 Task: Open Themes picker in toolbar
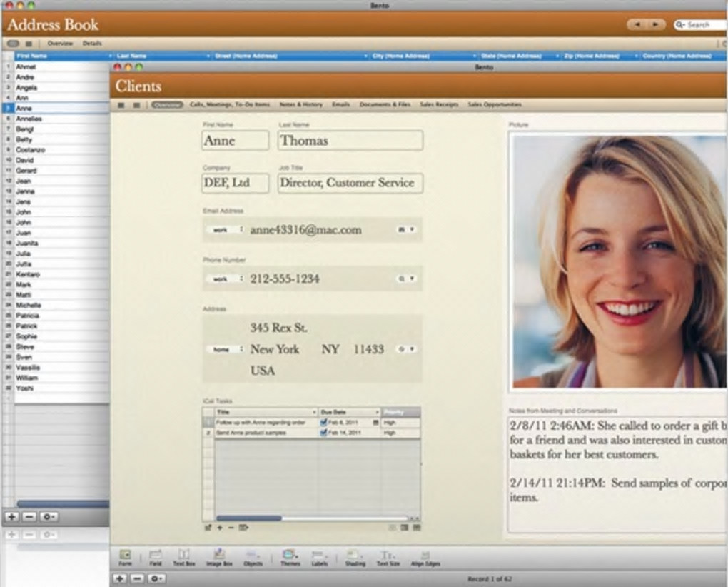[290, 557]
